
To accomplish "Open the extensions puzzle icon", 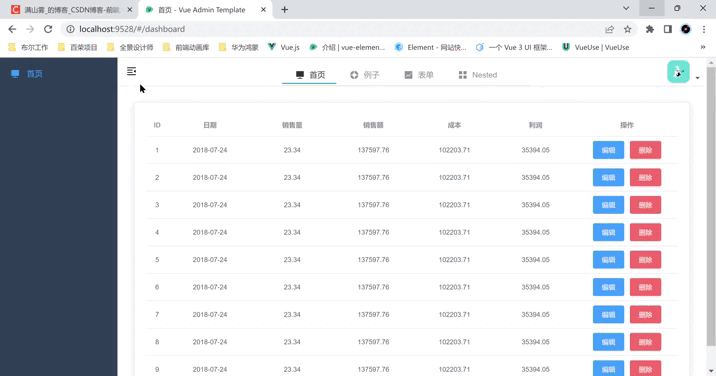I will pos(650,29).
